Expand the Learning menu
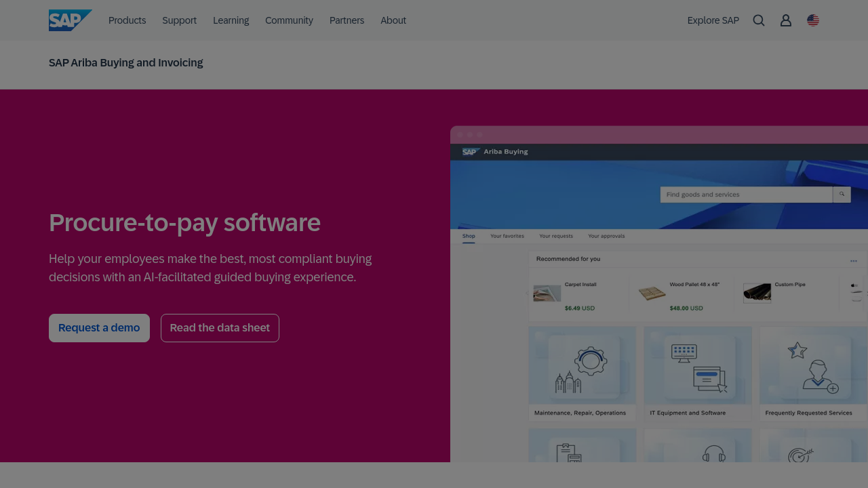 click(x=231, y=20)
